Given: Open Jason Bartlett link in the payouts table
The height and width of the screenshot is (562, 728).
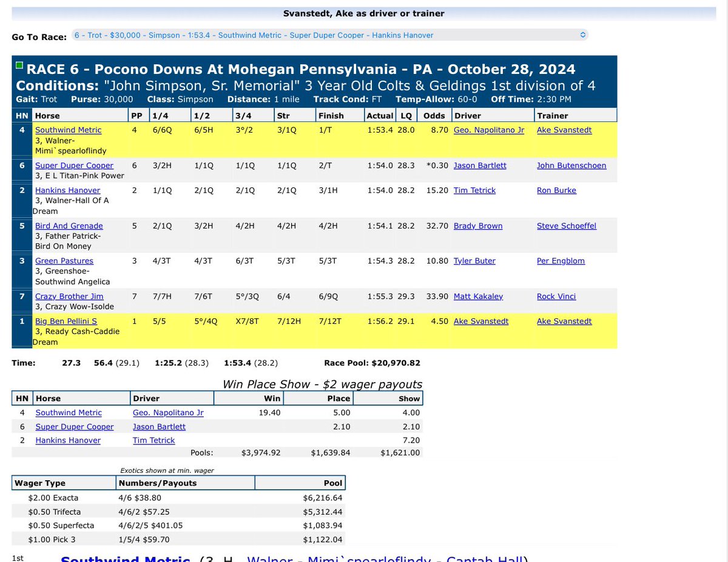Looking at the screenshot, I should click(159, 427).
